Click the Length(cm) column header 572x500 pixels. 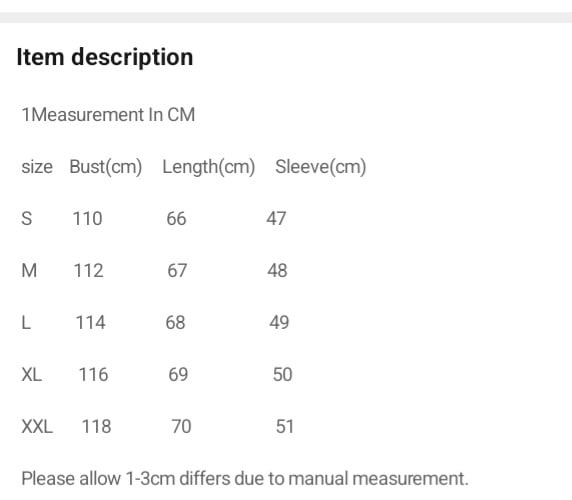pos(209,167)
